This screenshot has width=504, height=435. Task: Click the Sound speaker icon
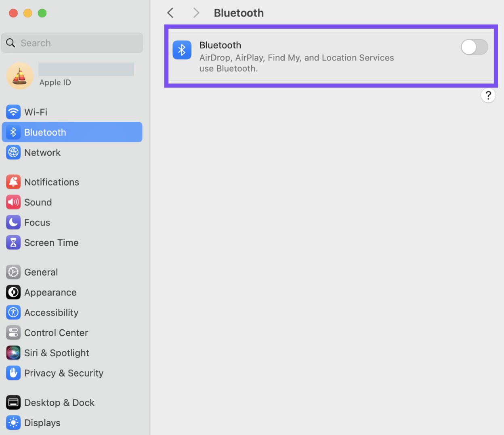tap(13, 202)
